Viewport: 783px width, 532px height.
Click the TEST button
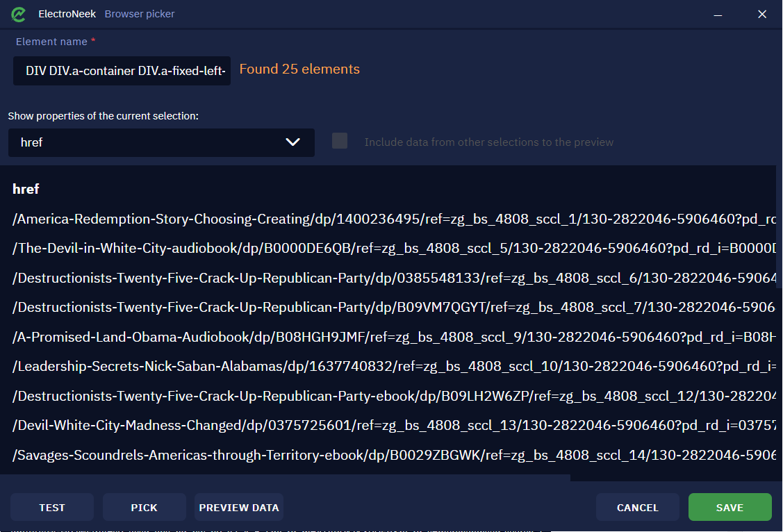click(x=52, y=507)
